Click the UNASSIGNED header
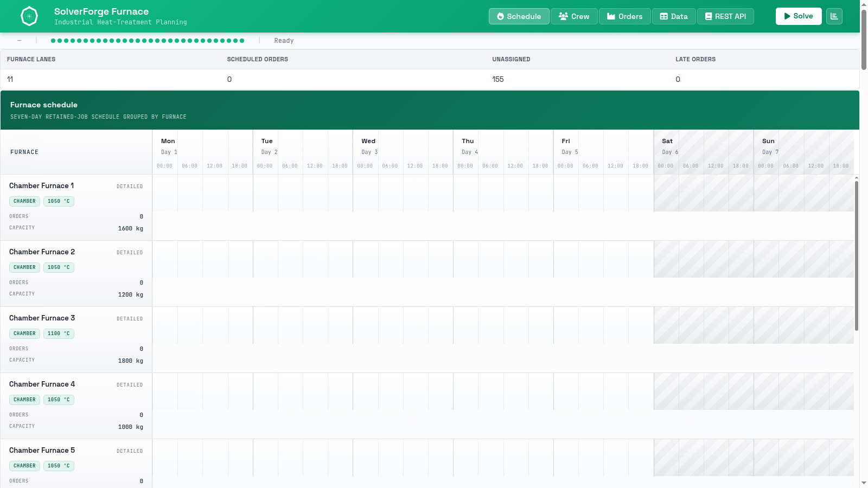 511,59
